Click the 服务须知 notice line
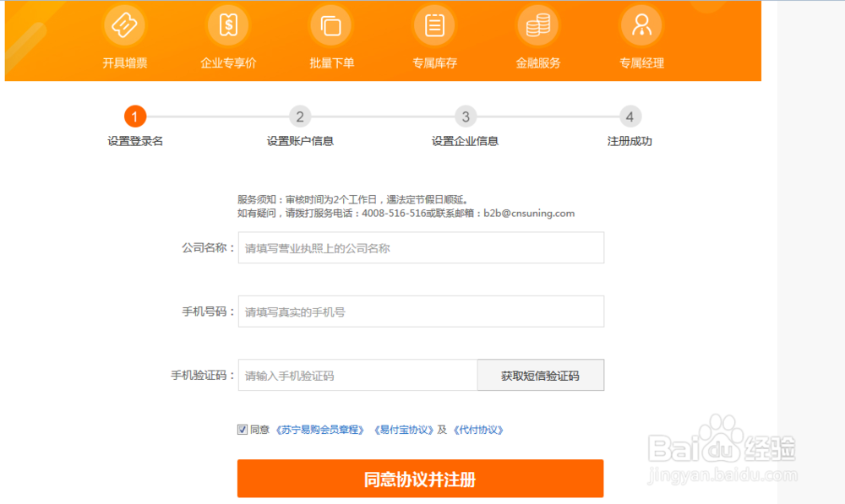 coord(352,200)
